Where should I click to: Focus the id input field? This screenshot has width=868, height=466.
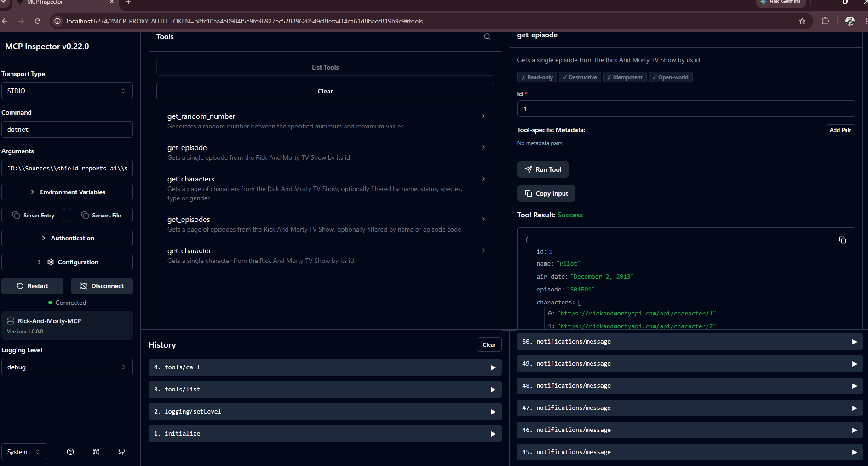coord(686,109)
